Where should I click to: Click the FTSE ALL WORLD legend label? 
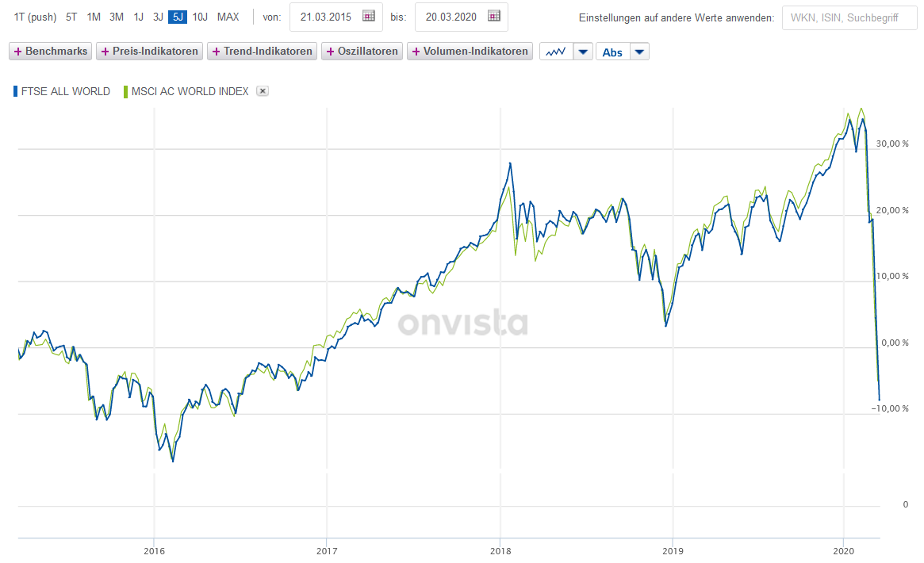65,91
